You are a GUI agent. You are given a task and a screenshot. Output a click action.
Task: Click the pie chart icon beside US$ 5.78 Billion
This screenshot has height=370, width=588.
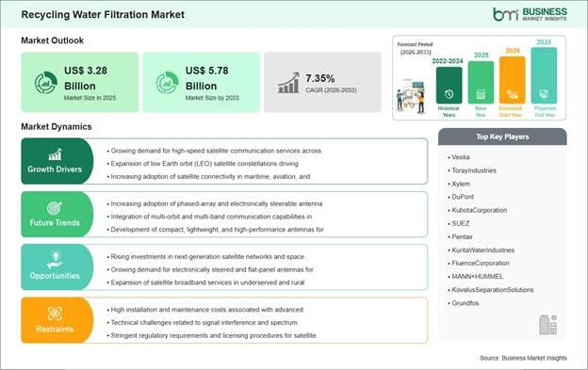pos(167,83)
